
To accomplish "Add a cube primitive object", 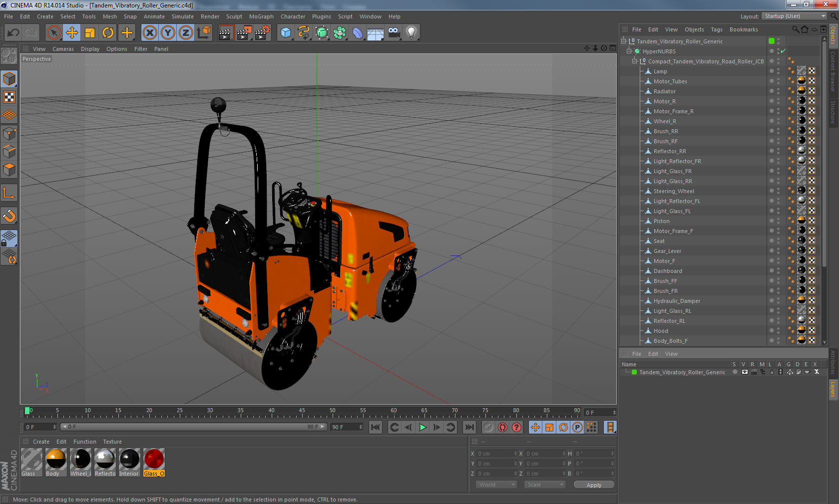I will click(286, 33).
